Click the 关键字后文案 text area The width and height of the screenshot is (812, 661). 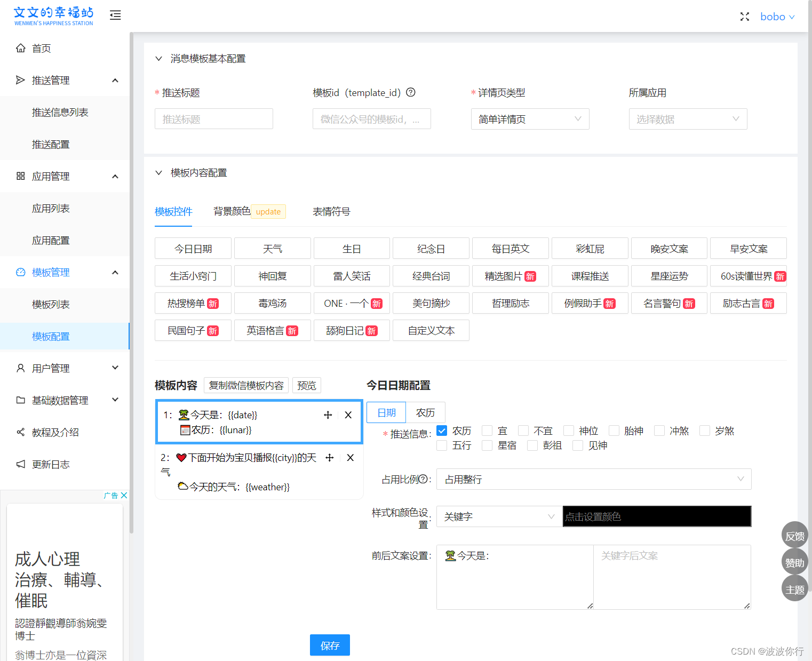tap(672, 577)
